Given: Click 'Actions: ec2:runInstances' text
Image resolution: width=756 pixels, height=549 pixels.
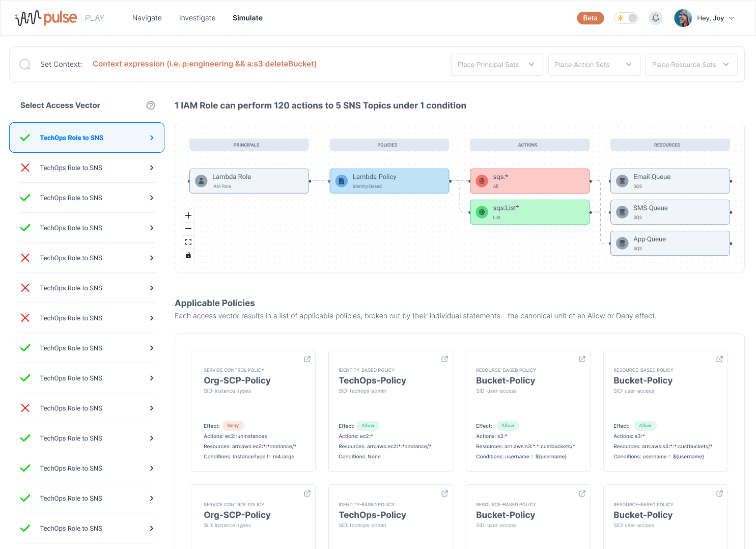Looking at the screenshot, I should coord(235,436).
